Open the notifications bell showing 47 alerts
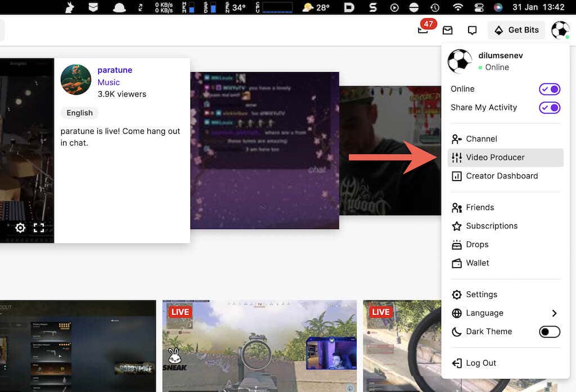576x392 pixels. pyautogui.click(x=423, y=30)
